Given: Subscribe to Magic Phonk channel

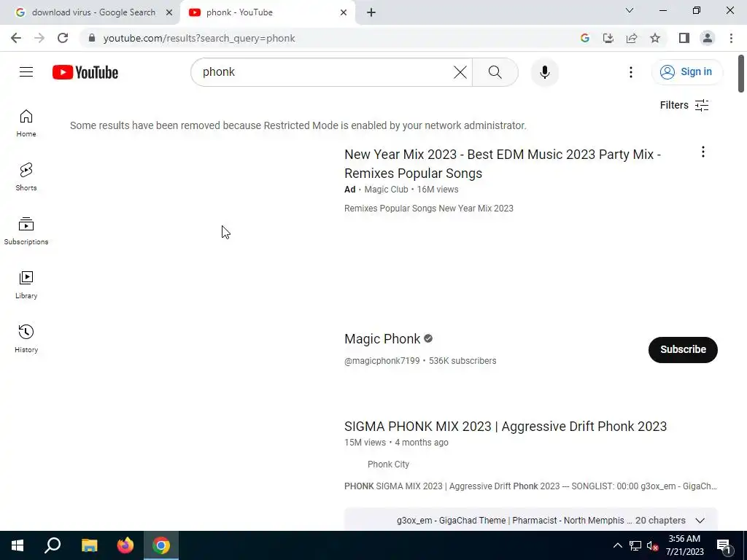Looking at the screenshot, I should pos(683,349).
